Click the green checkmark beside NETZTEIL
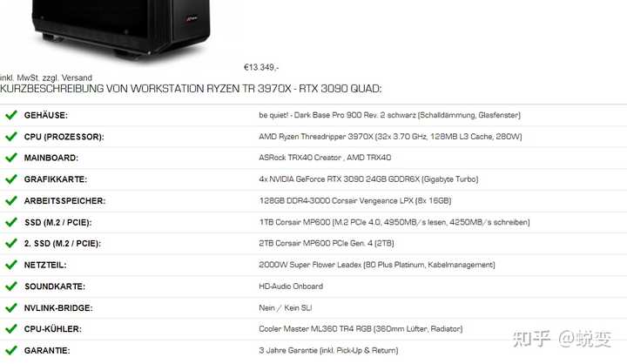 click(x=11, y=265)
